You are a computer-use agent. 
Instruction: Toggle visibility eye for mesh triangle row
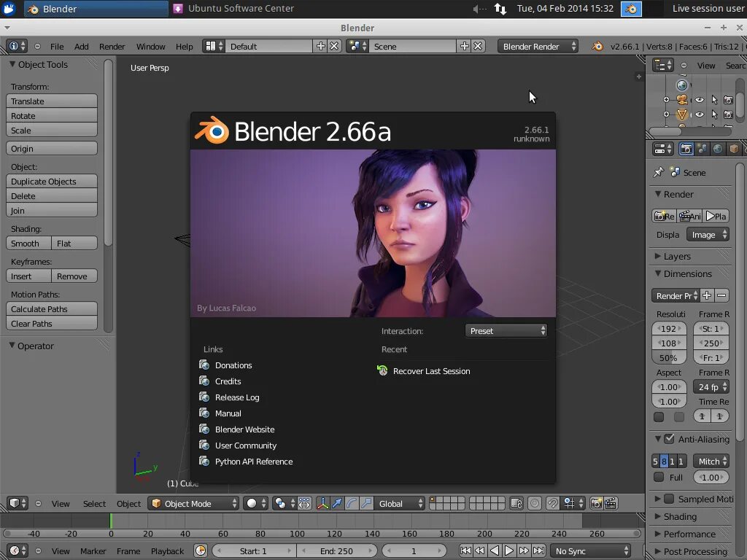tap(699, 114)
